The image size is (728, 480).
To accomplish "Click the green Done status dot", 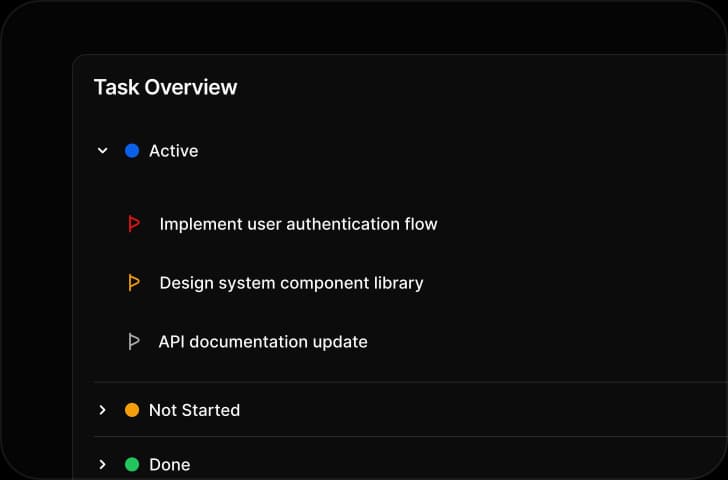I will [132, 465].
